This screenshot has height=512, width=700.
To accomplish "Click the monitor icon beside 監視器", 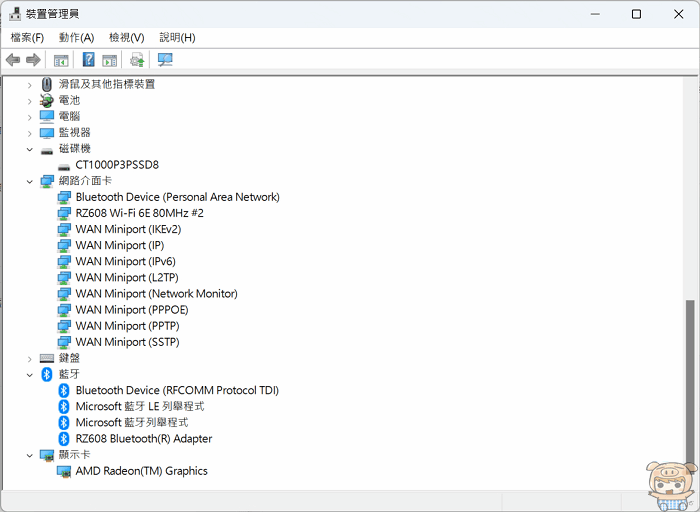I will (47, 133).
